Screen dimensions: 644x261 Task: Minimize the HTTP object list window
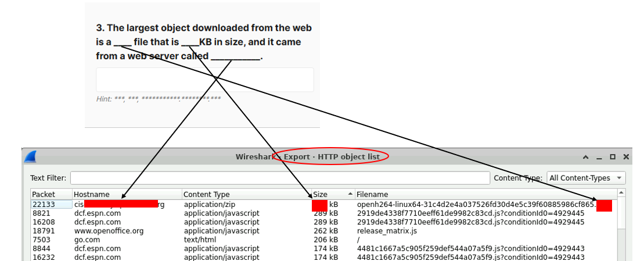tap(600, 157)
